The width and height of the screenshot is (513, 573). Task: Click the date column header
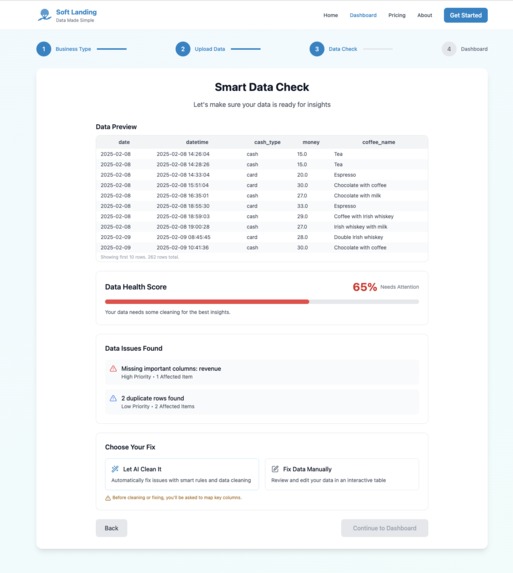(124, 142)
